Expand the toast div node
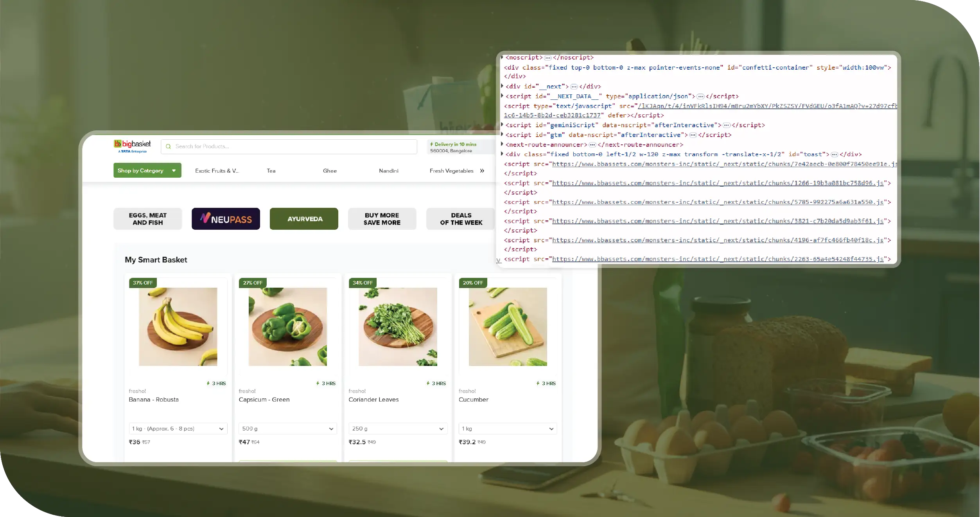 [502, 154]
